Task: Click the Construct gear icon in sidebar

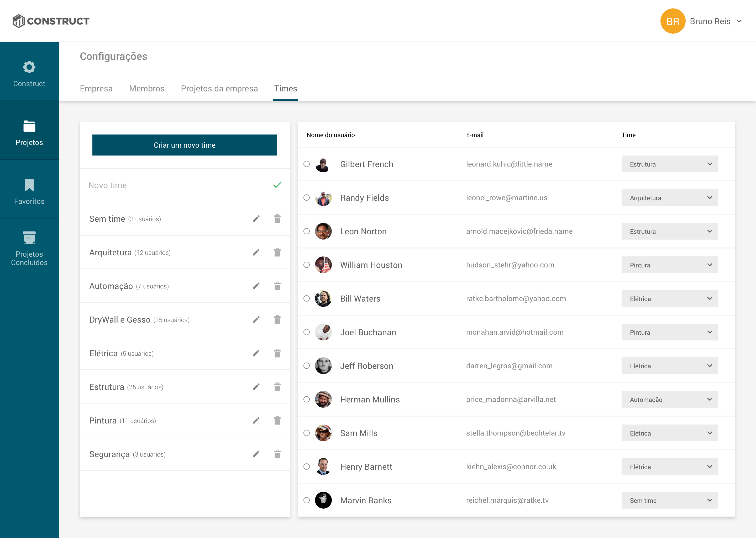Action: tap(29, 67)
